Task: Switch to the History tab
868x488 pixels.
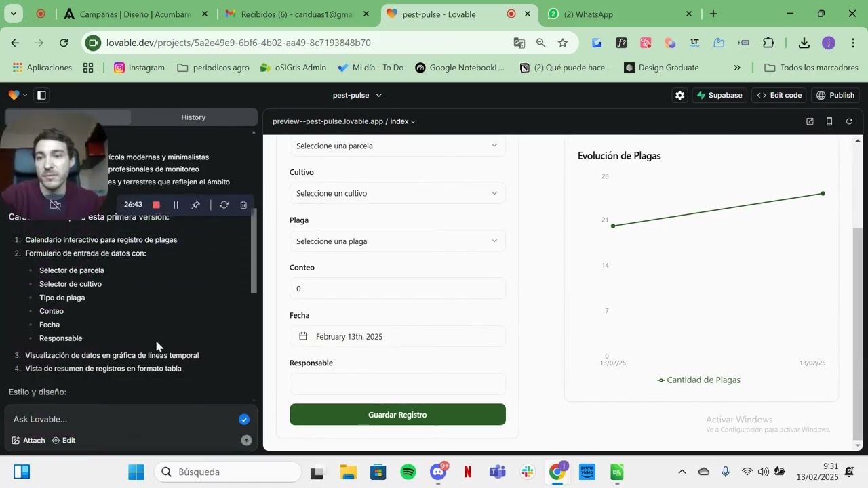Action: click(x=193, y=117)
